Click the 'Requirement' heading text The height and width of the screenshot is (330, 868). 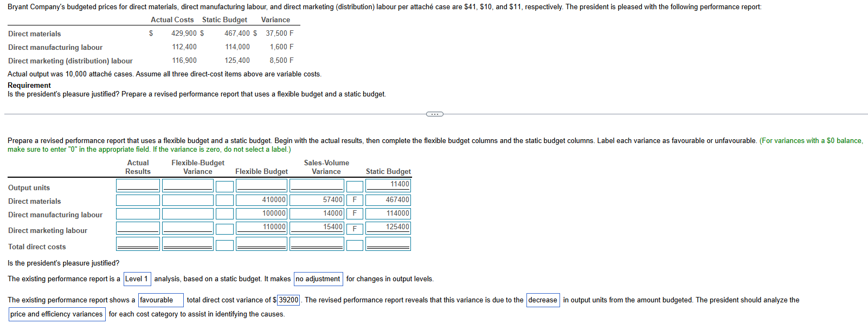[29, 85]
